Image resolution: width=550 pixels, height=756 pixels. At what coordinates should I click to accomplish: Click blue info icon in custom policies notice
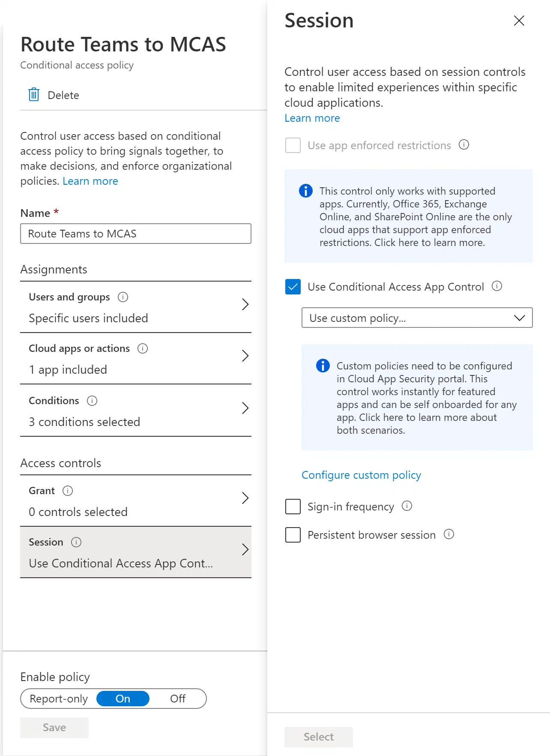323,365
